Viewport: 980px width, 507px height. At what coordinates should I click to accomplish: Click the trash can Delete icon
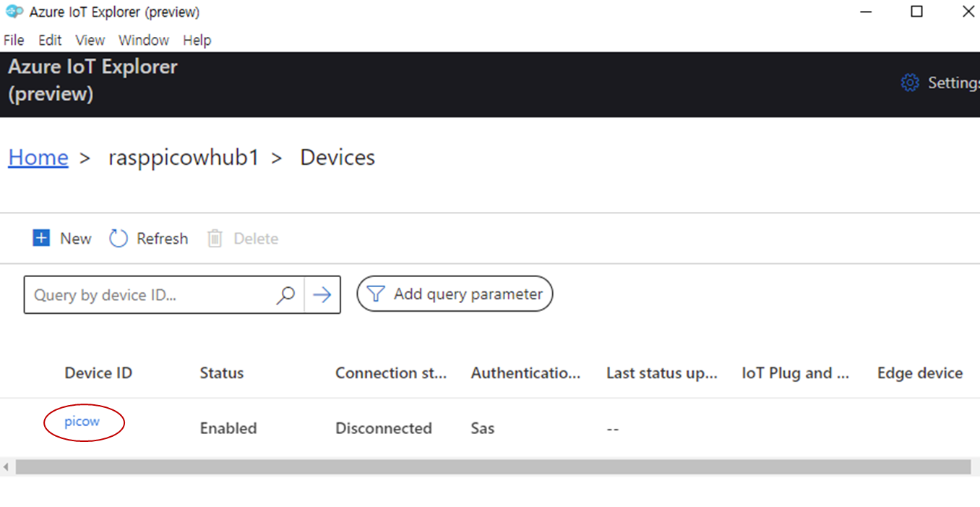[x=215, y=239]
